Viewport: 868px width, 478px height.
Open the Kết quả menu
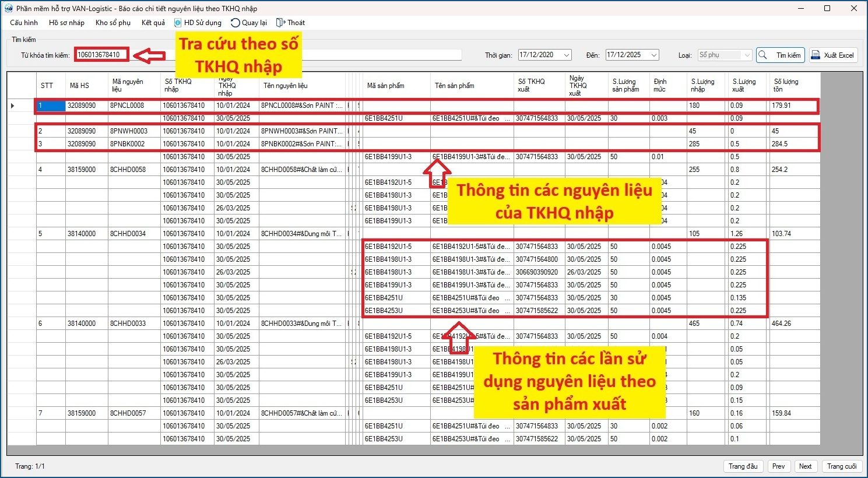pos(153,23)
